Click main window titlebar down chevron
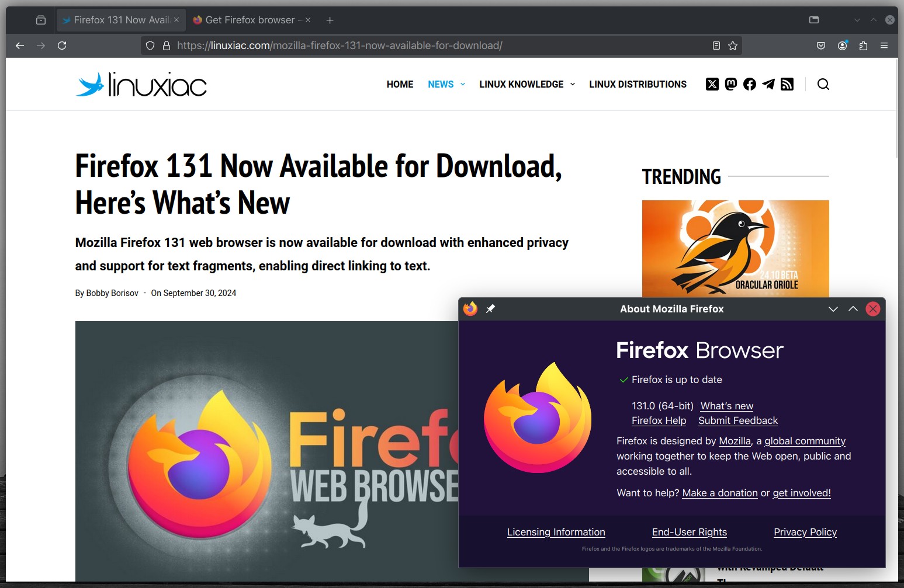 [857, 20]
